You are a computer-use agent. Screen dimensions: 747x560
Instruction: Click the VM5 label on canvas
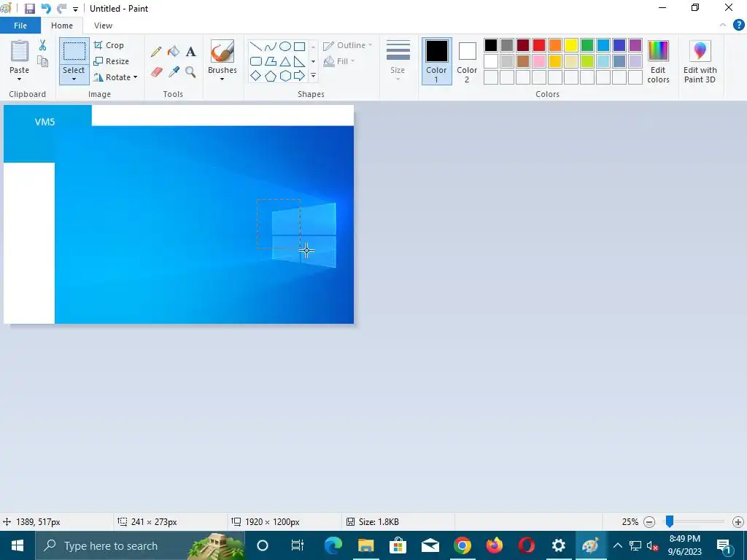coord(44,122)
